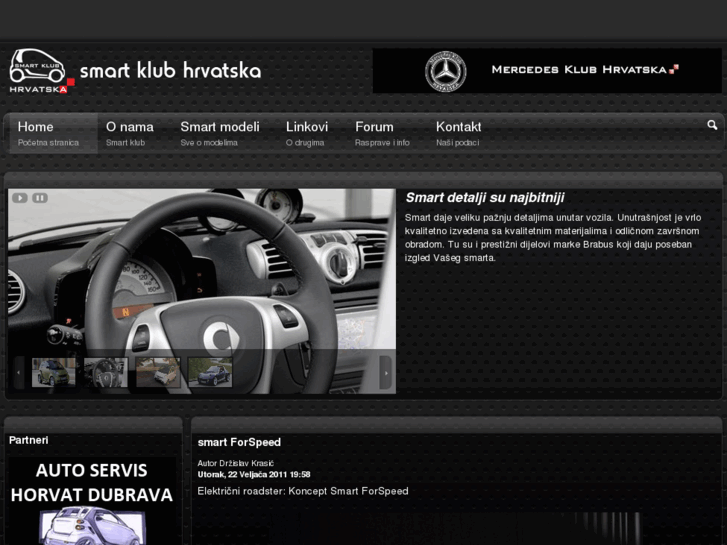
Task: Advance the thumbnails with the right arrow
Action: (x=386, y=372)
